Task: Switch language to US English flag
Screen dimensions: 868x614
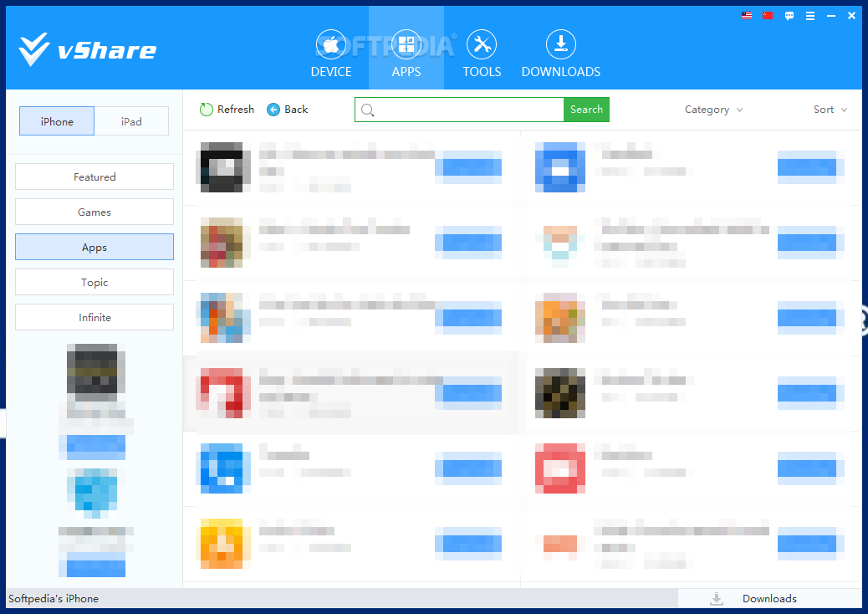Action: [x=747, y=16]
